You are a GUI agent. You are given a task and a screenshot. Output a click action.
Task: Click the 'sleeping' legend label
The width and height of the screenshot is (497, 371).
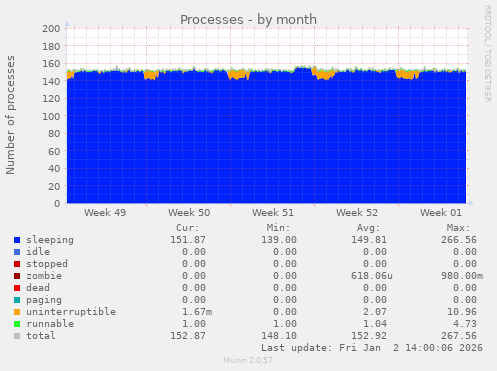(50, 240)
